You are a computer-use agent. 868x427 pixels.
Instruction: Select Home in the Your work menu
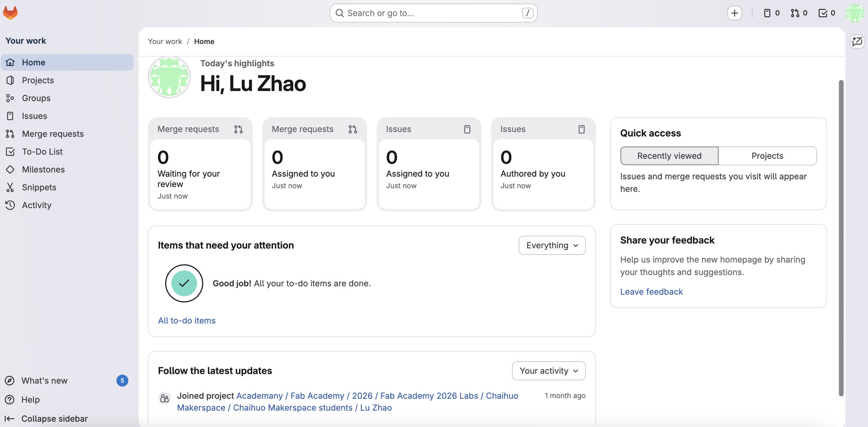[33, 62]
